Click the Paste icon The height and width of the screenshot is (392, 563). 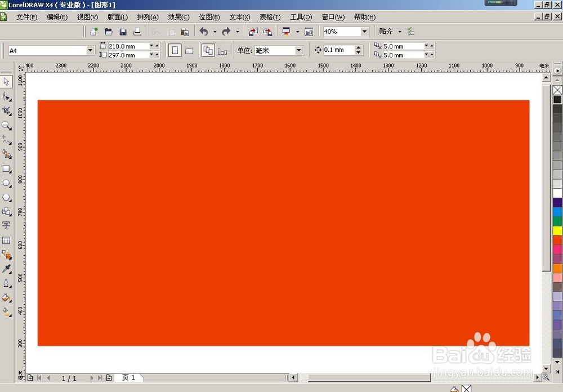point(185,32)
